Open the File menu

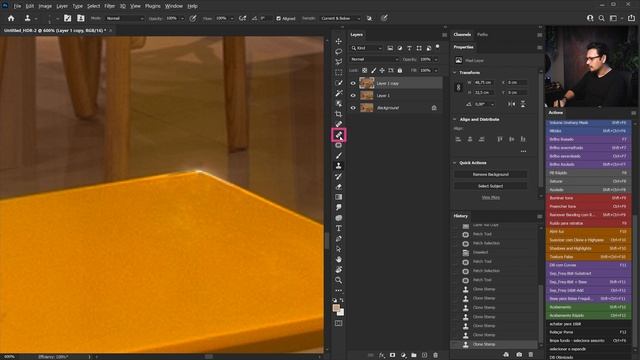tap(17, 6)
